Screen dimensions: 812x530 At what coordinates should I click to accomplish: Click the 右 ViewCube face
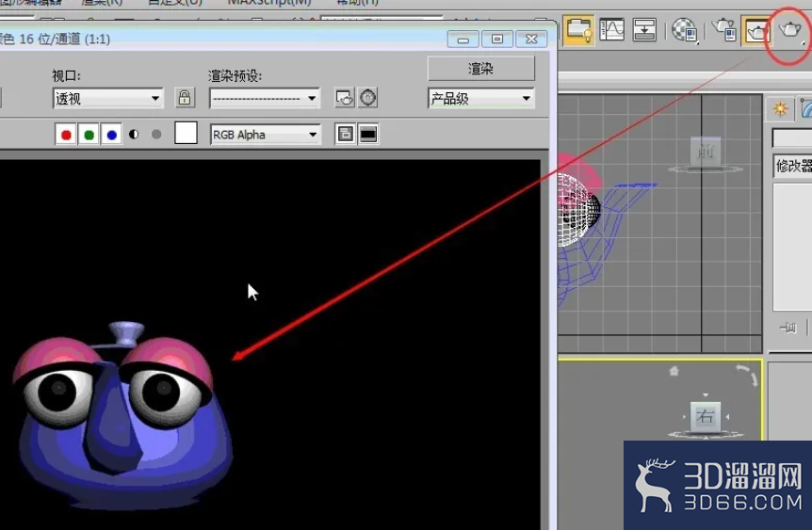pos(705,416)
